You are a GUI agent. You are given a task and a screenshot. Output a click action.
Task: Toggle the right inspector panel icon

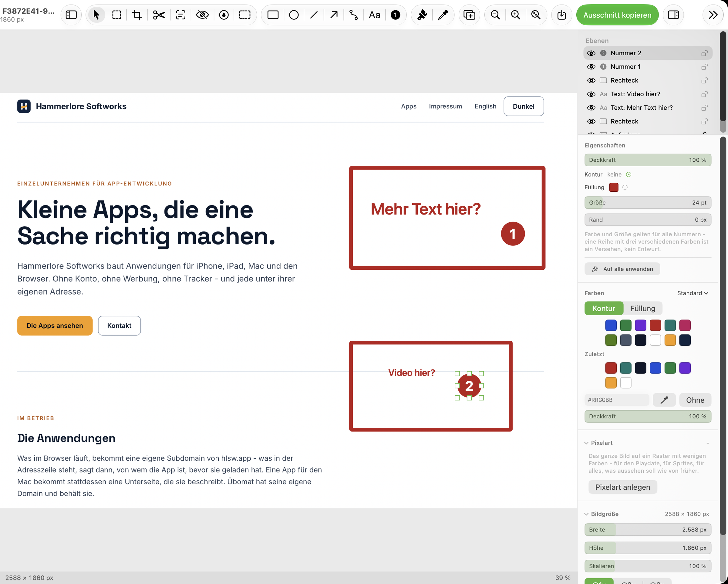click(x=673, y=15)
